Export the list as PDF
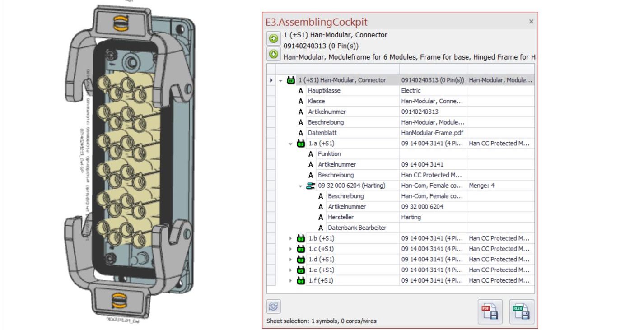644x330 pixels. tap(490, 311)
